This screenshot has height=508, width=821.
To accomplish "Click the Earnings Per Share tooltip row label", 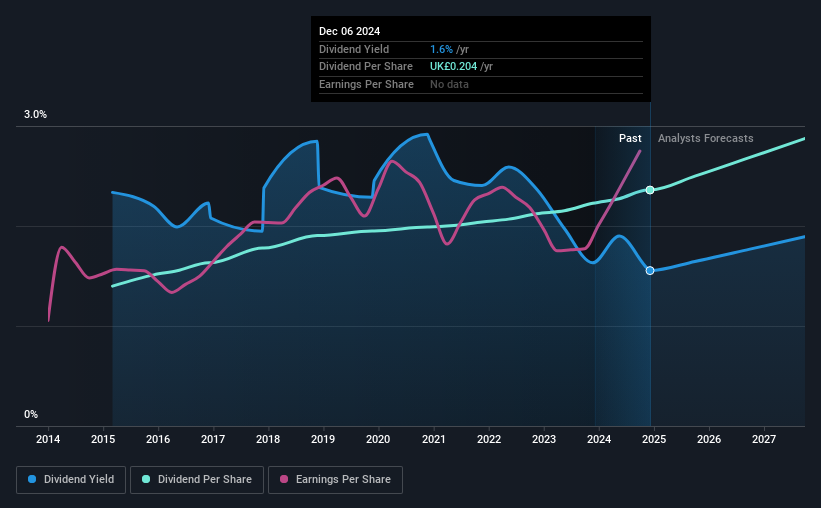I will pos(366,84).
